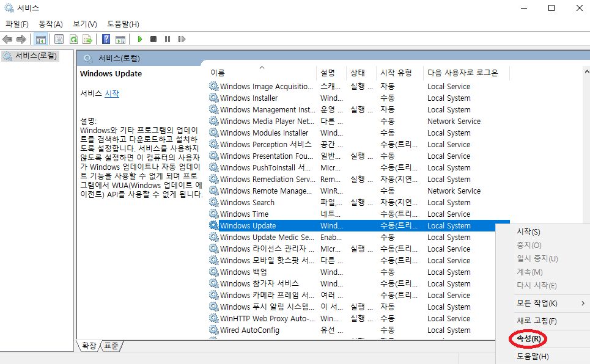Image resolution: width=590 pixels, height=364 pixels.
Task: Choose 속성(R) in the context menu
Action: [528, 339]
